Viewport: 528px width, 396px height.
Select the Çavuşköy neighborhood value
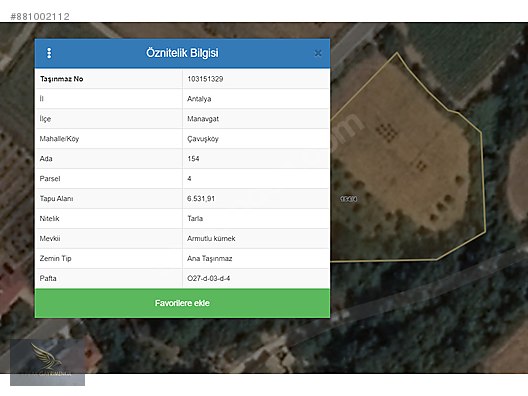tap(203, 139)
